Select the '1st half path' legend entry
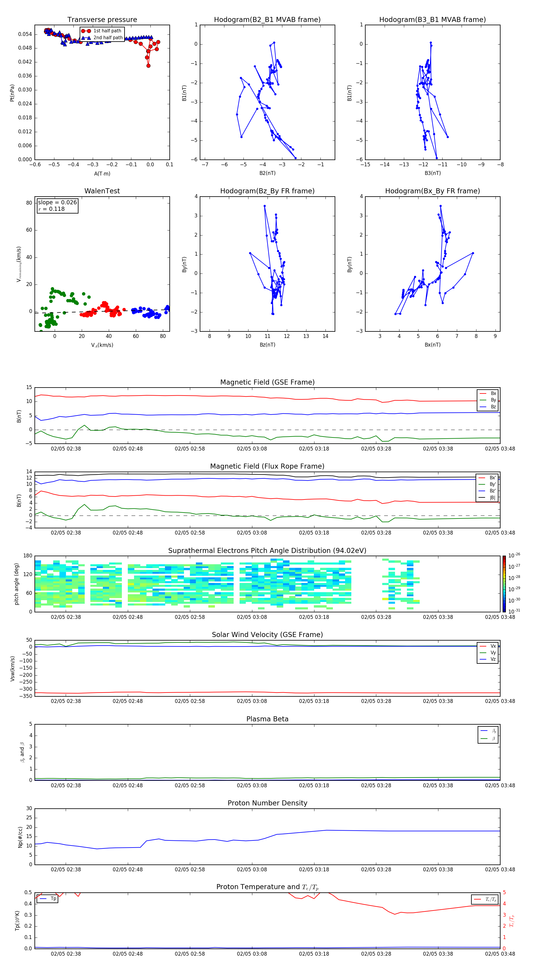 click(x=101, y=31)
